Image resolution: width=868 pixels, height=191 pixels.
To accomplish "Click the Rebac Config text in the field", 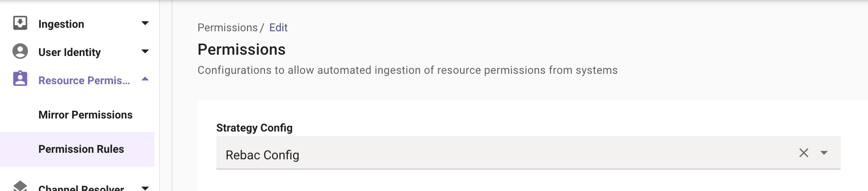I will [262, 155].
